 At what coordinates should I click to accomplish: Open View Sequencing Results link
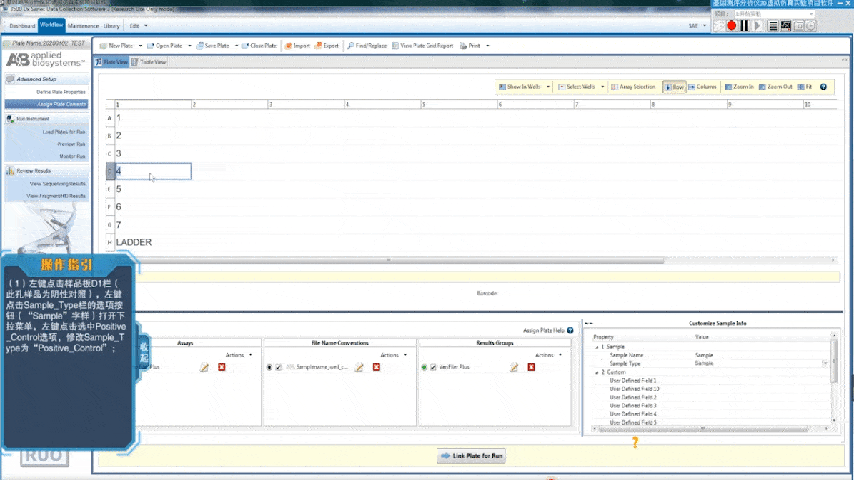pos(57,184)
